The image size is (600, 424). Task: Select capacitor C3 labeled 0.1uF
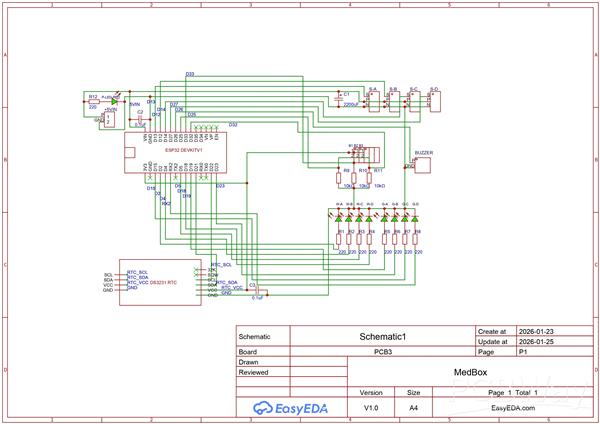click(x=257, y=291)
